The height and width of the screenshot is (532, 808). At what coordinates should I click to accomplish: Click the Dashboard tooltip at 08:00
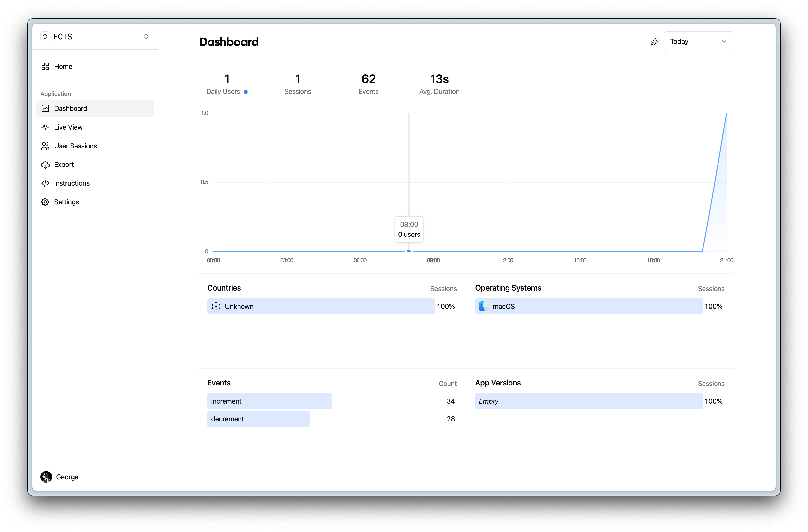pyautogui.click(x=408, y=229)
